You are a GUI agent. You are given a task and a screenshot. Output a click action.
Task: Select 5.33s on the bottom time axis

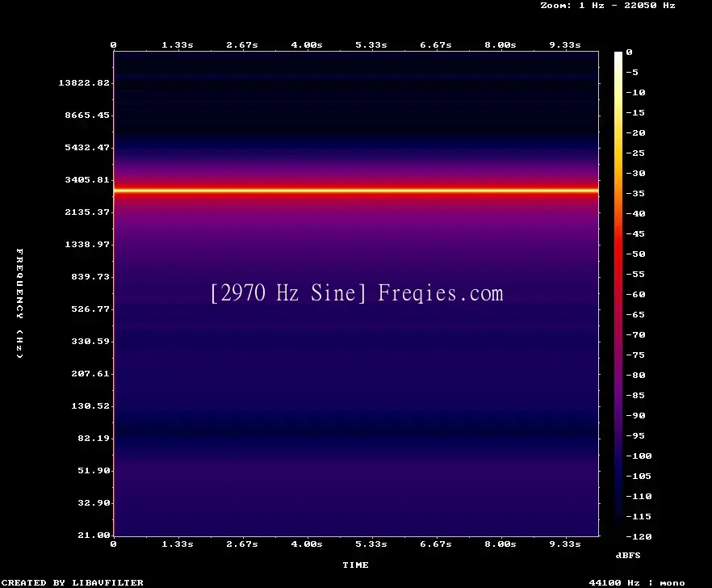coord(371,544)
